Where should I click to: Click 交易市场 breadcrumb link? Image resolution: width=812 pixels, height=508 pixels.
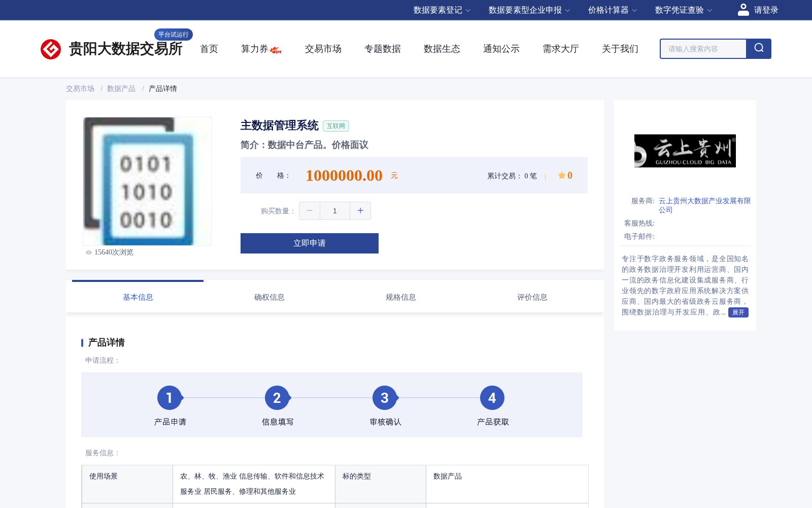point(80,88)
